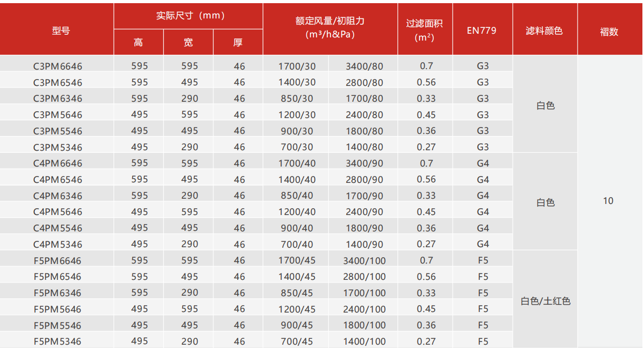Screen dimensions: 644x351
Task: Select the 白色/土红色 color cell
Action: pos(545,301)
